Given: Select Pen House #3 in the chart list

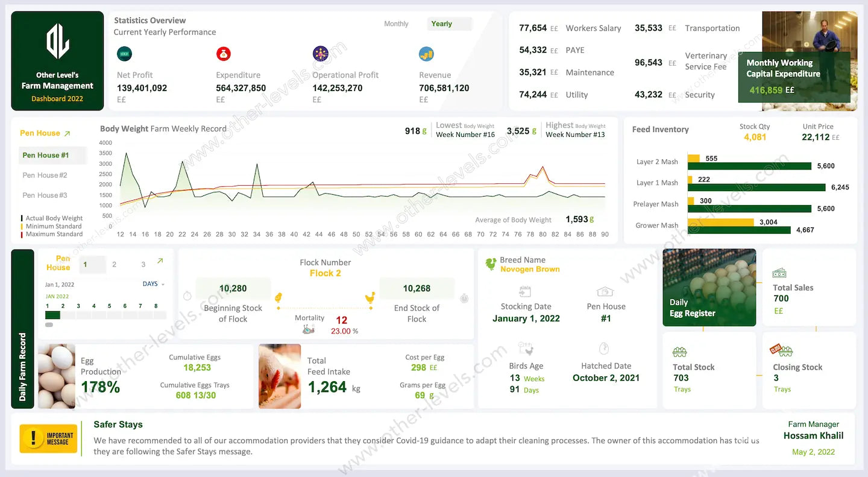Looking at the screenshot, I should point(45,195).
